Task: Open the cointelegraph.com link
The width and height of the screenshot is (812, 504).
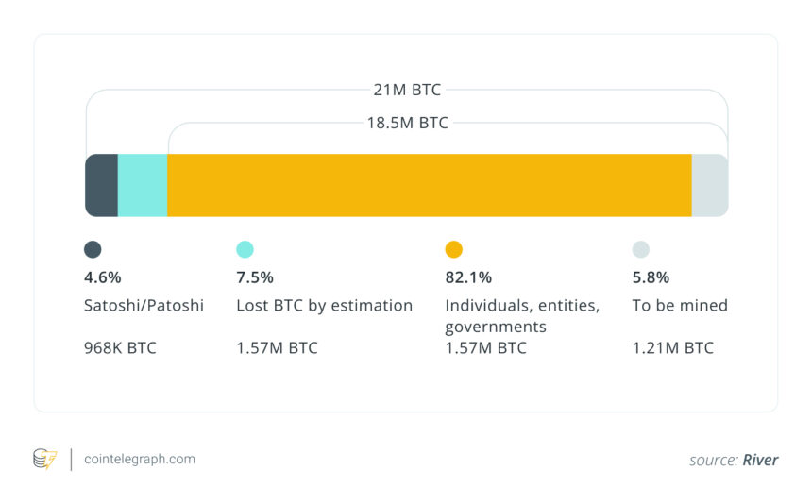Action: 140,460
